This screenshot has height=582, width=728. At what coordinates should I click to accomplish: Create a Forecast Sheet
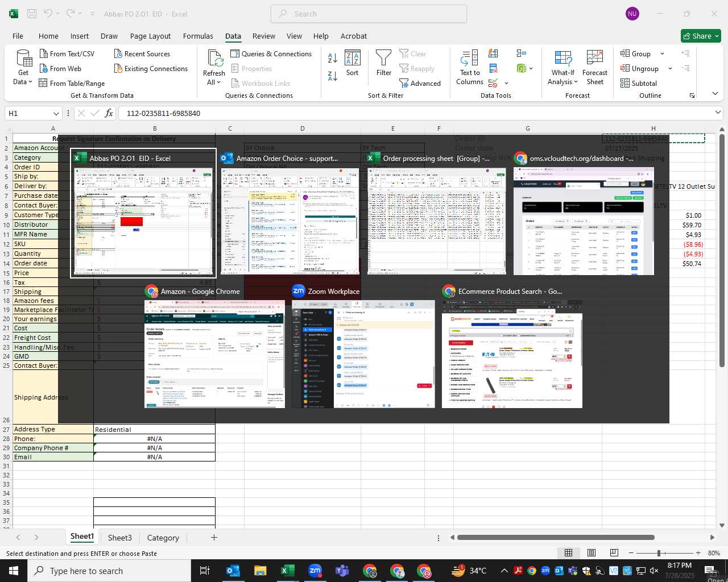[x=595, y=68]
